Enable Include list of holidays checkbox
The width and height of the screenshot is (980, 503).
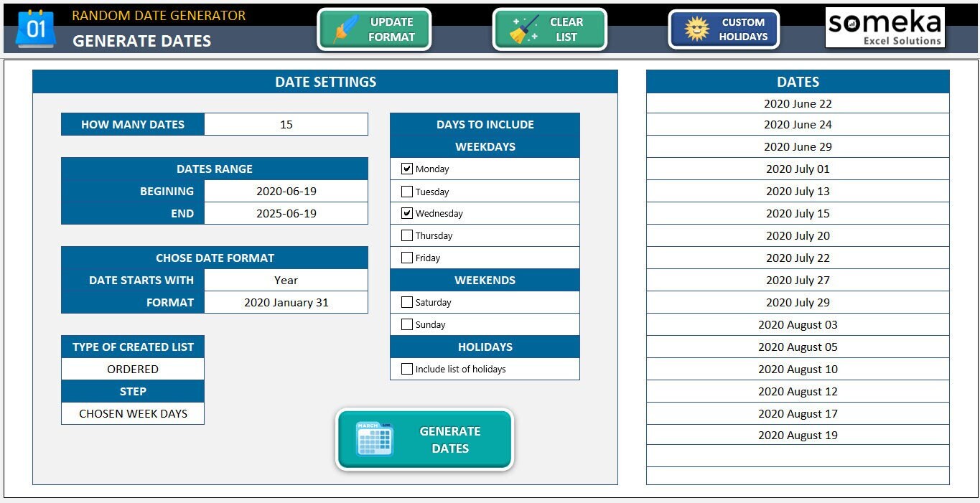407,369
